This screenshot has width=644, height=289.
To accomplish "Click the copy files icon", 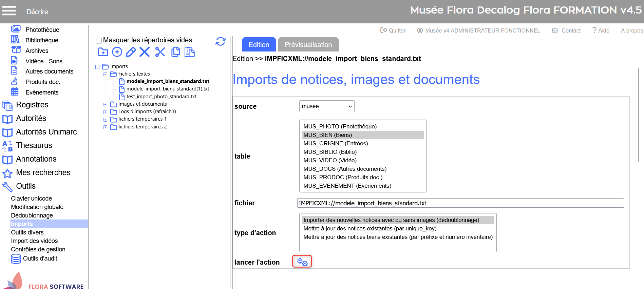I will tap(175, 52).
